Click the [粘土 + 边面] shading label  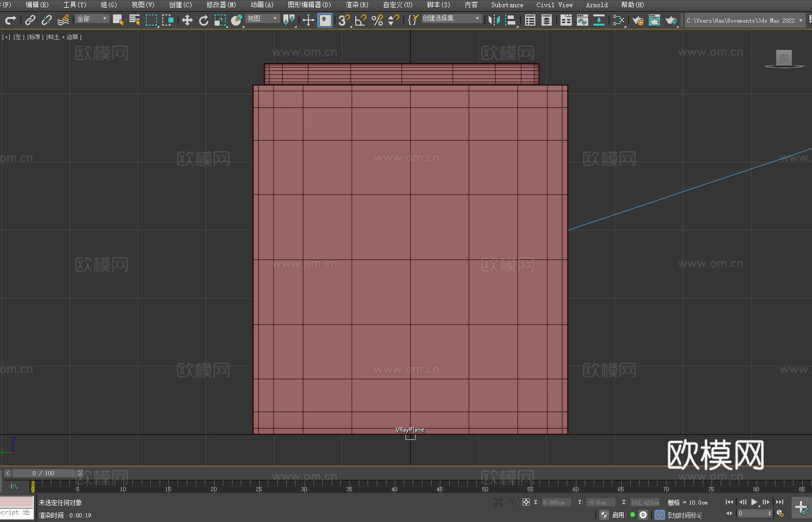point(64,37)
